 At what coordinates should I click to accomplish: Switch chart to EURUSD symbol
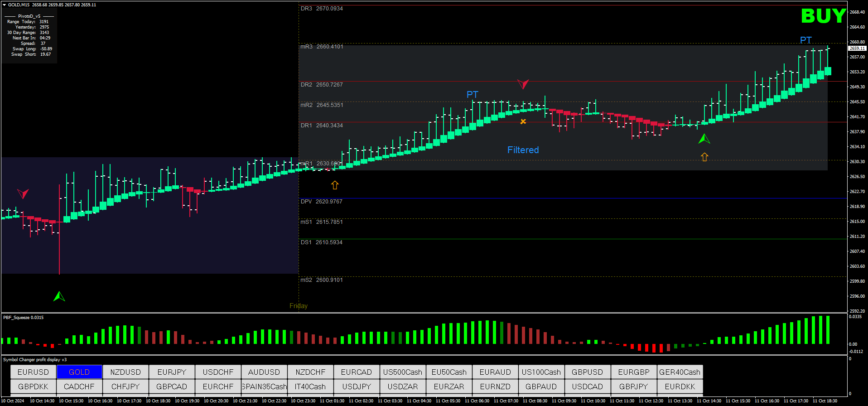point(33,372)
